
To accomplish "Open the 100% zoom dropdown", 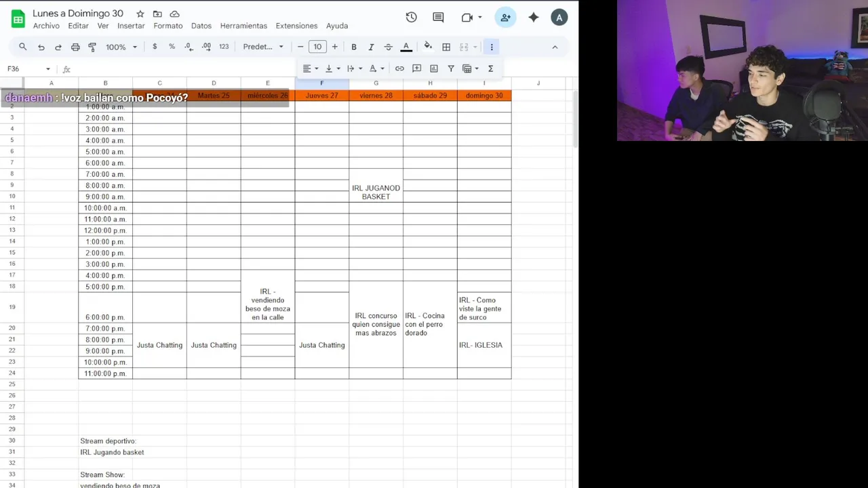I will coord(121,47).
